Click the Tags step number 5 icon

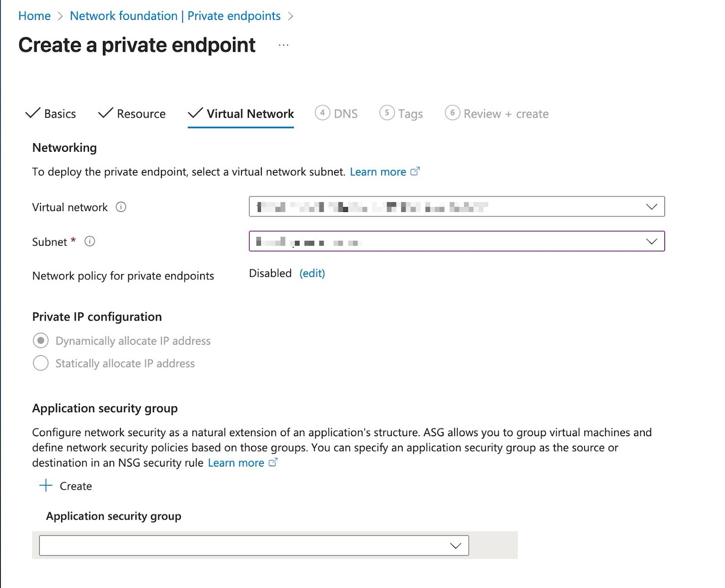[x=387, y=113]
